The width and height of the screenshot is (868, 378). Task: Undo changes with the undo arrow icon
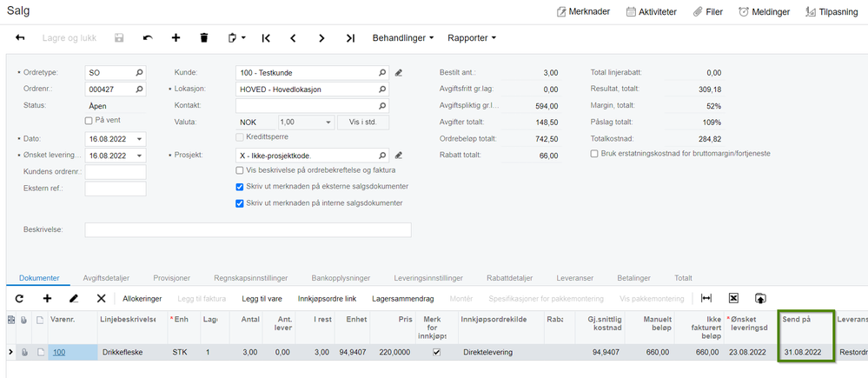pyautogui.click(x=148, y=38)
